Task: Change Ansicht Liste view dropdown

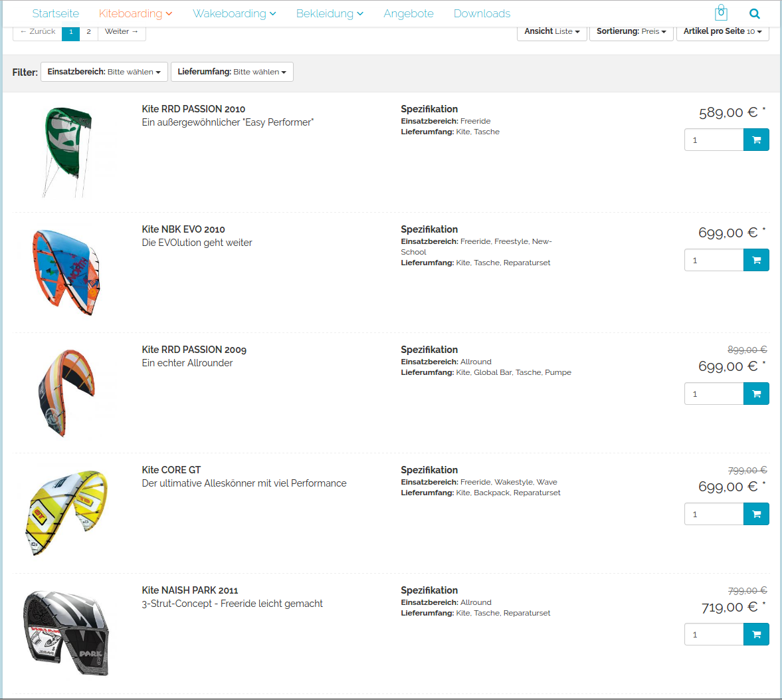Action: pos(551,31)
